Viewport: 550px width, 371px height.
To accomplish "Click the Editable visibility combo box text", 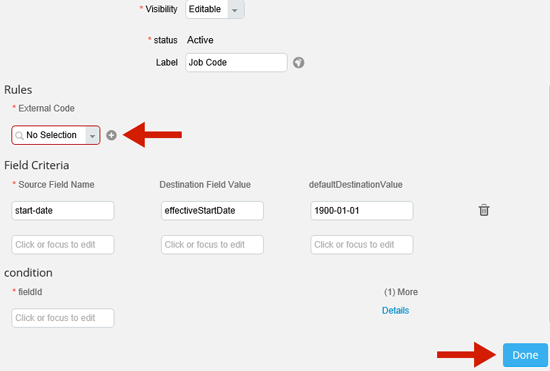I will point(207,9).
